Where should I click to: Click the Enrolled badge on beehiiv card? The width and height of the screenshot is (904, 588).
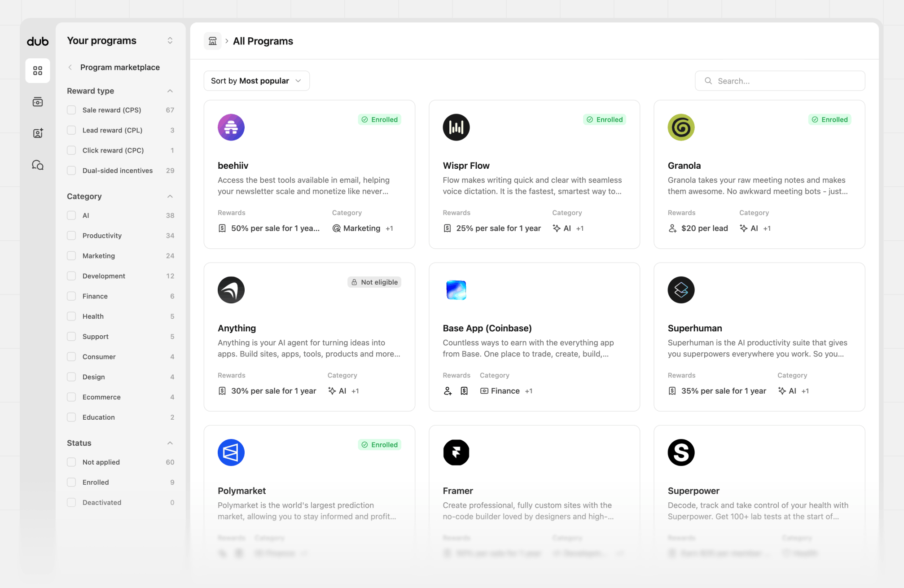[x=380, y=119]
